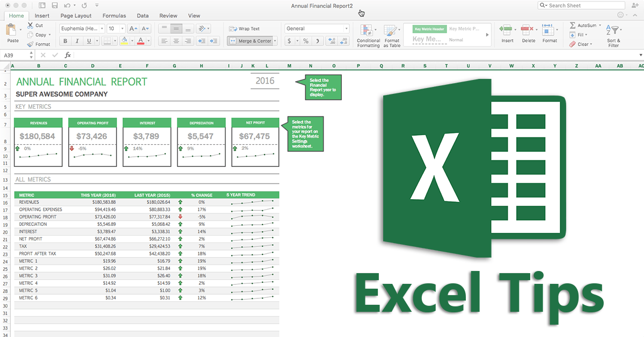Click the Paste clipboard icon
This screenshot has width=644, height=337.
pyautogui.click(x=13, y=31)
